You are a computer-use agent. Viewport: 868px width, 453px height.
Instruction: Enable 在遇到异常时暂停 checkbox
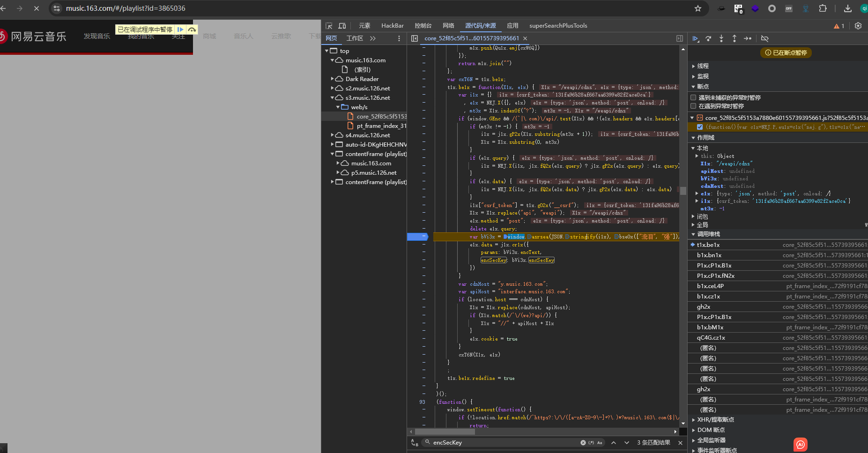(693, 106)
